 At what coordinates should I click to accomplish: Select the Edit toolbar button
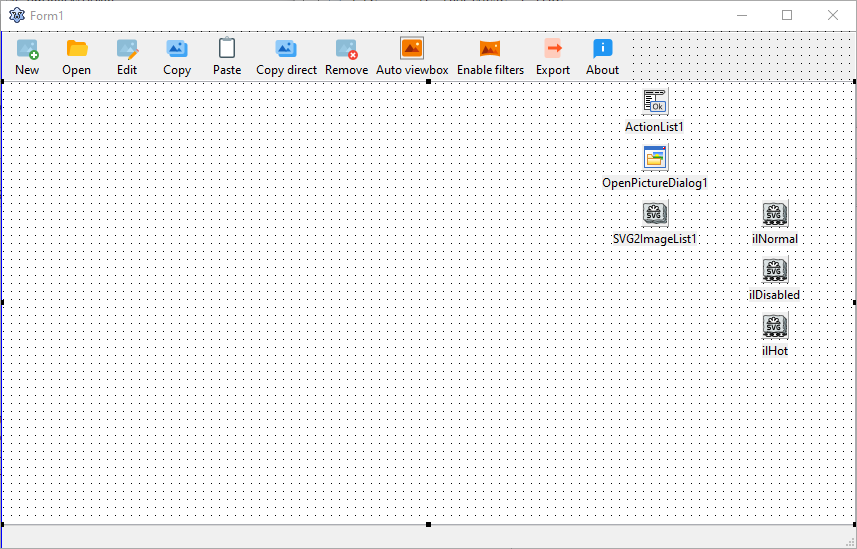pyautogui.click(x=127, y=56)
